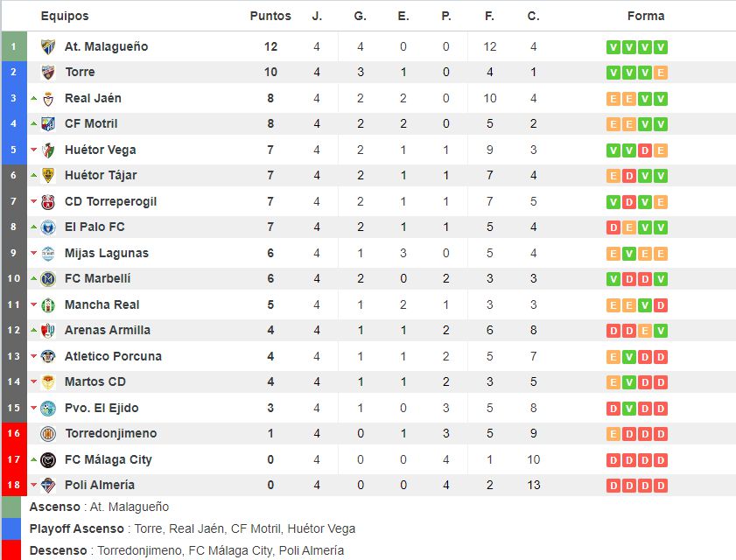Open the Mijas Lagunas team link
The width and height of the screenshot is (736, 560).
click(x=107, y=253)
